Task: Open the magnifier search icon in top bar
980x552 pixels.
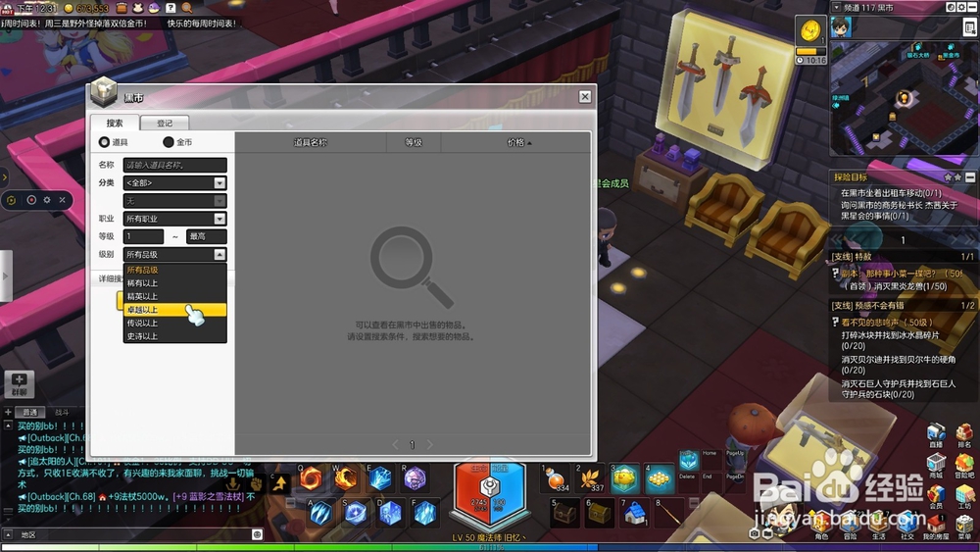Action: pyautogui.click(x=187, y=8)
